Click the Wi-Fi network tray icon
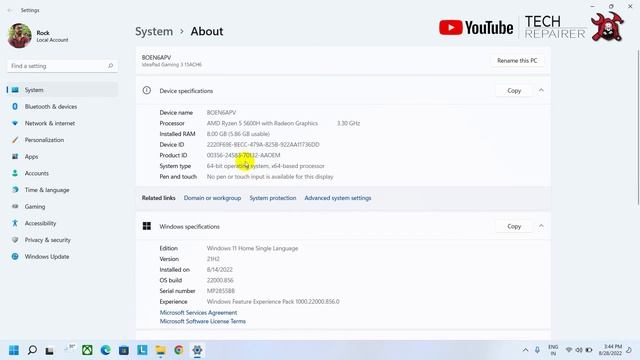 pyautogui.click(x=569, y=350)
